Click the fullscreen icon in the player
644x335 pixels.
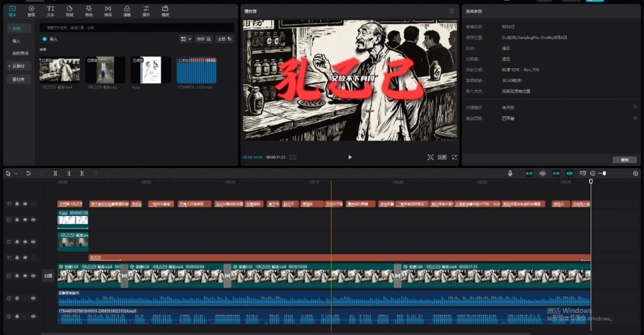(x=454, y=157)
